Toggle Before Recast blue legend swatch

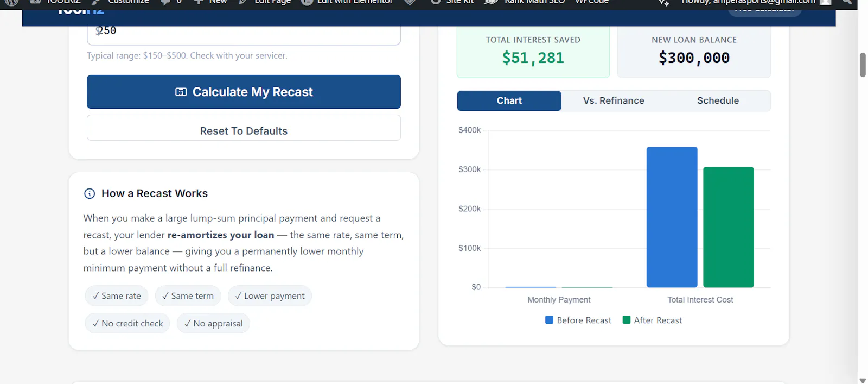pos(549,320)
